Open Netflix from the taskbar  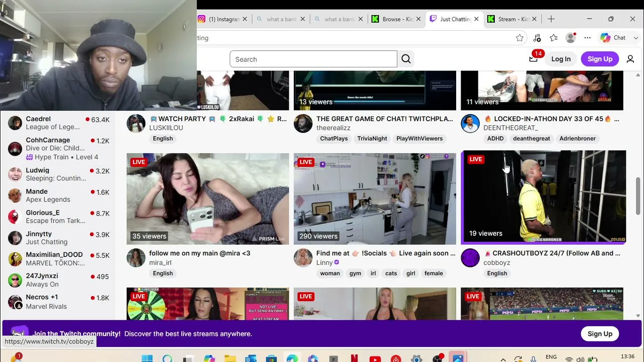354,358
